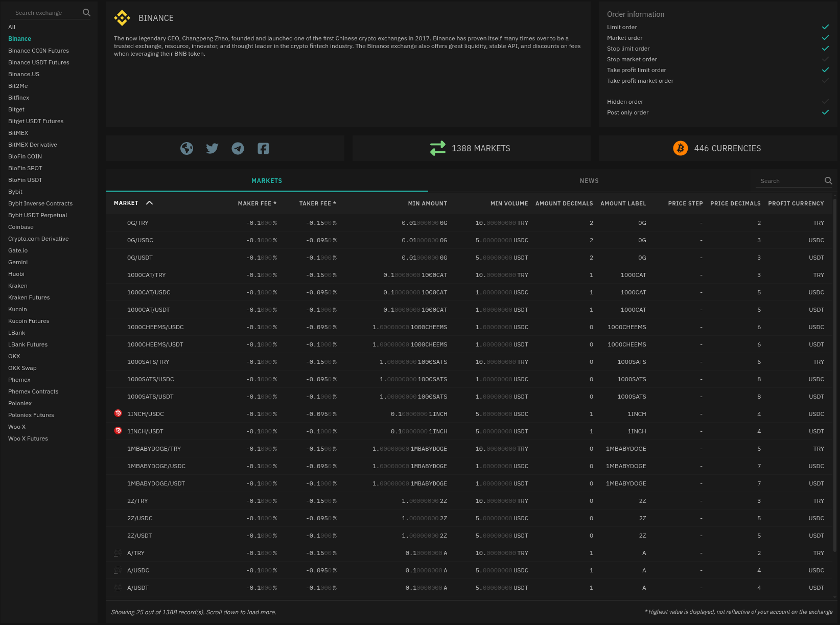
Task: Open the Coinbase exchange entry
Action: [x=21, y=227]
